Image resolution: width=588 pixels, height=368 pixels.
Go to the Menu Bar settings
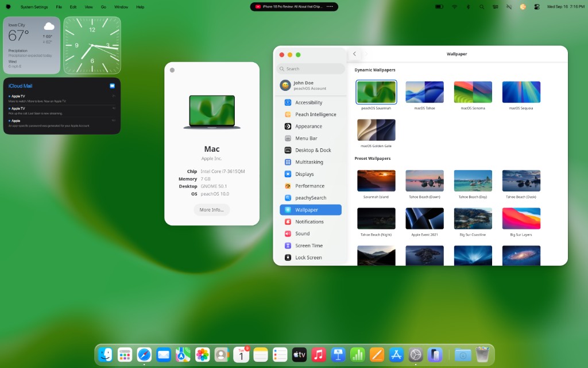pos(311,138)
